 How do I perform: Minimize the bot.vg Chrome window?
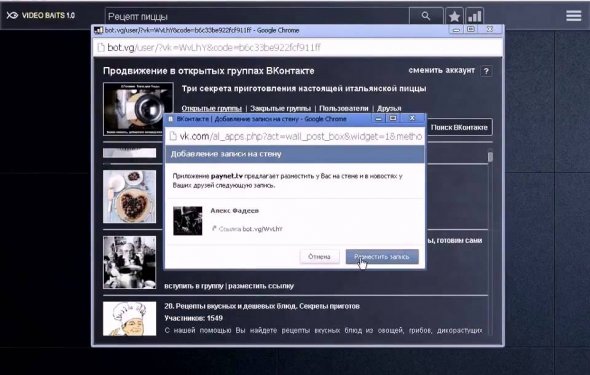(456, 29)
